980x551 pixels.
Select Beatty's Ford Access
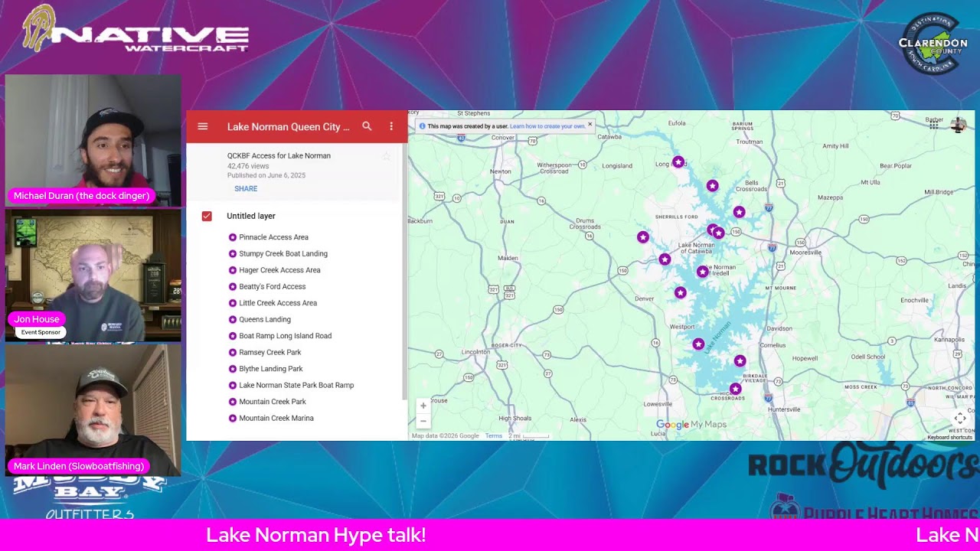[x=272, y=287]
